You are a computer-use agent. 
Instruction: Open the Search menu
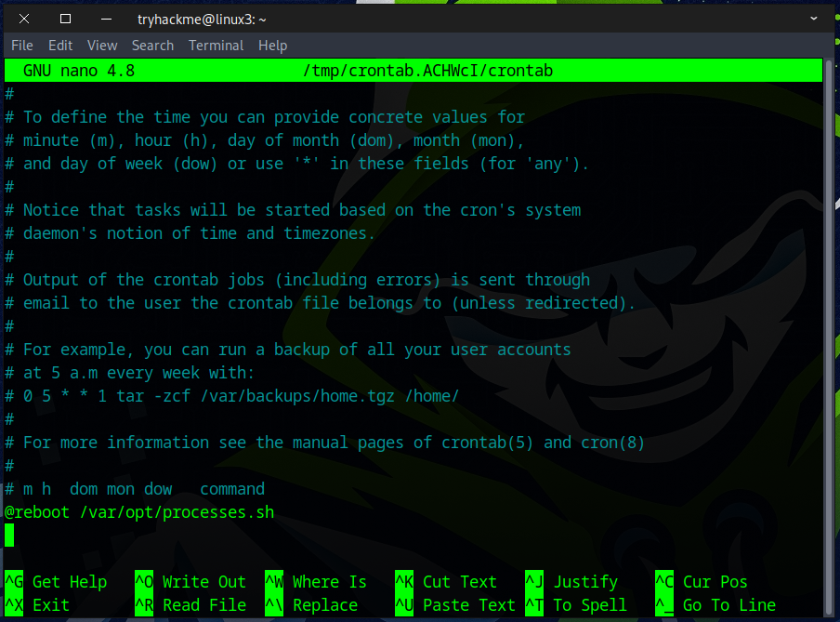tap(152, 45)
